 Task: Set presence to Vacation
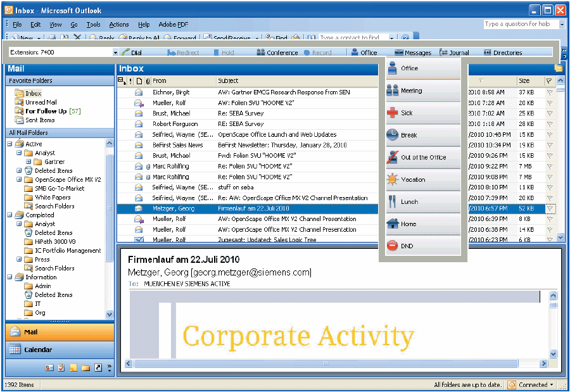coord(423,179)
